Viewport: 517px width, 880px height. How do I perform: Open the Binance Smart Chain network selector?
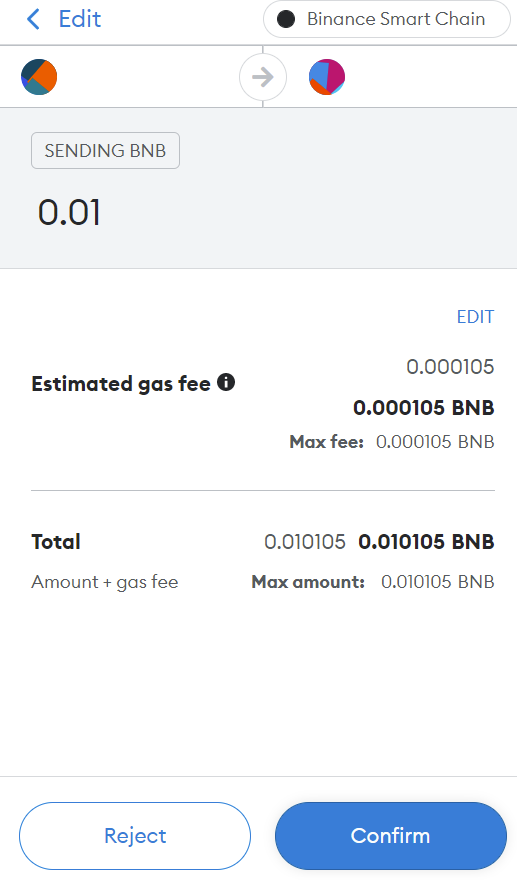tap(387, 19)
